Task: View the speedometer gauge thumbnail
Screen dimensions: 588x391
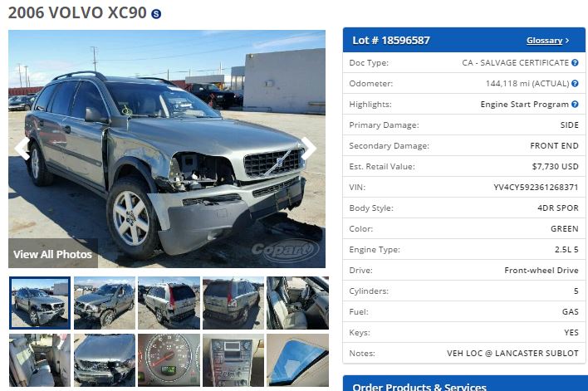Action: click(x=169, y=360)
